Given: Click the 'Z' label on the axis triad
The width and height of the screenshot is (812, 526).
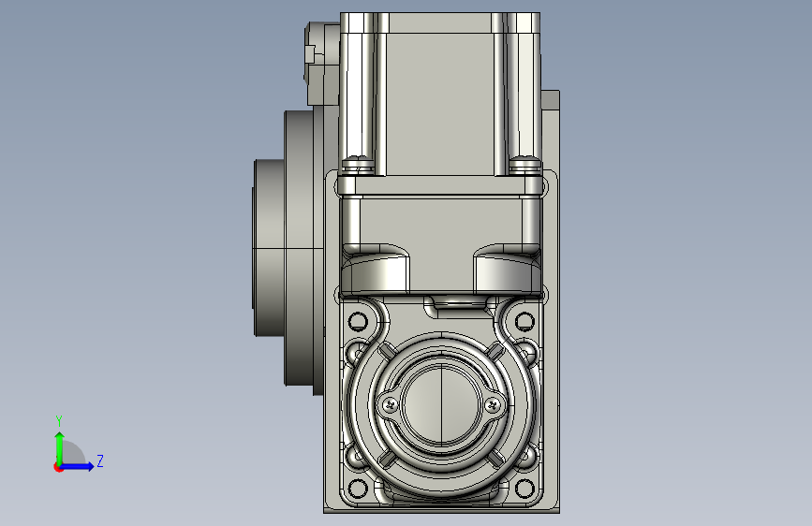Looking at the screenshot, I should click(x=100, y=460).
